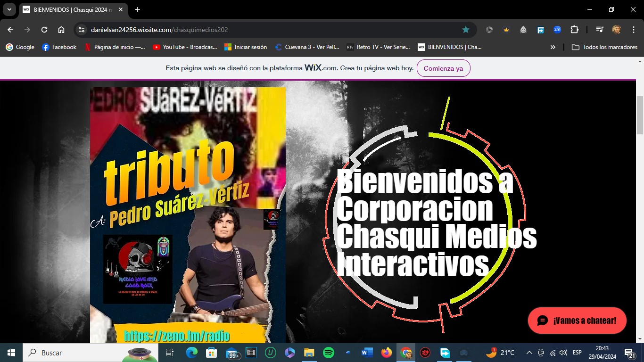
Task: View site information icon in address bar
Action: 82,30
